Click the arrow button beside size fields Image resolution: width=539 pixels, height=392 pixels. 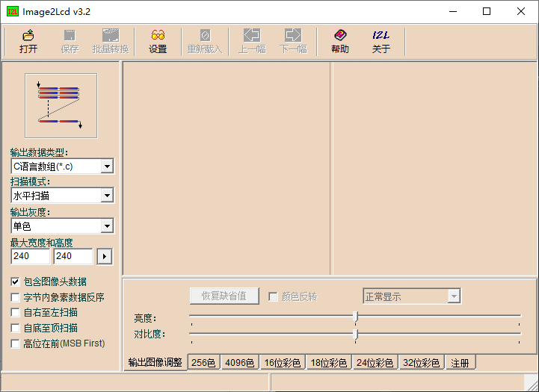tap(105, 256)
